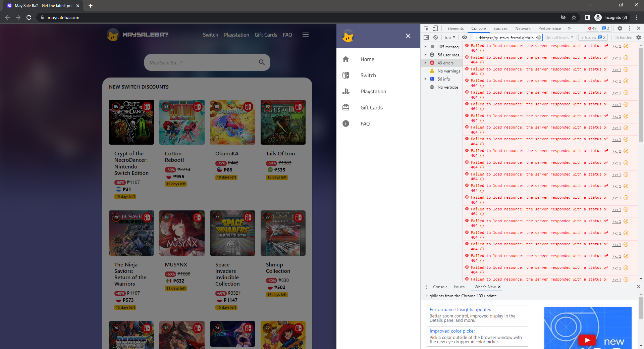Click the Home icon in side menu
Screen dimensions: 644x349
[346, 59]
